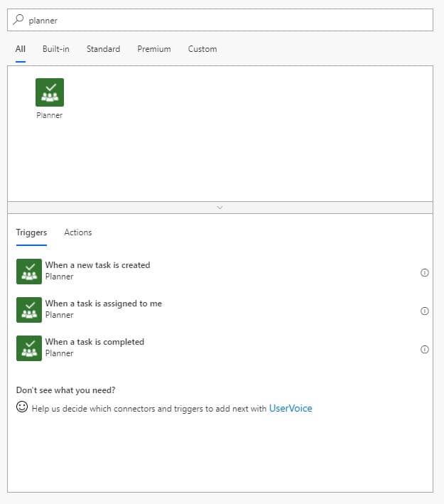The height and width of the screenshot is (504, 444).
Task: Switch to the All tab
Action: point(20,49)
